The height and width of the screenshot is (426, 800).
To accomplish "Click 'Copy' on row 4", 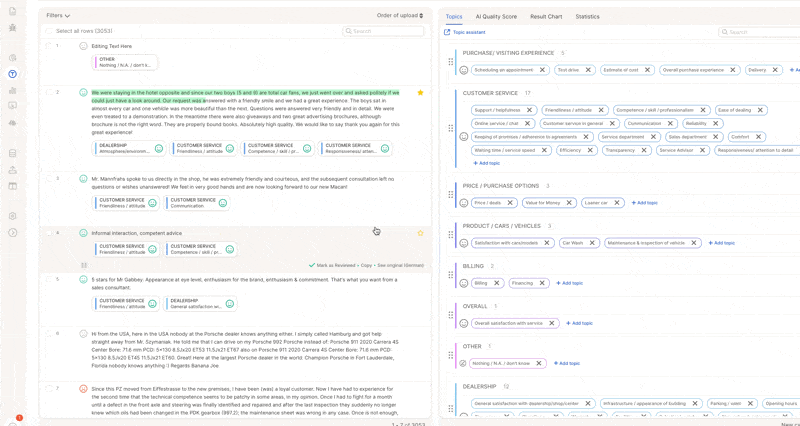I will (366, 265).
